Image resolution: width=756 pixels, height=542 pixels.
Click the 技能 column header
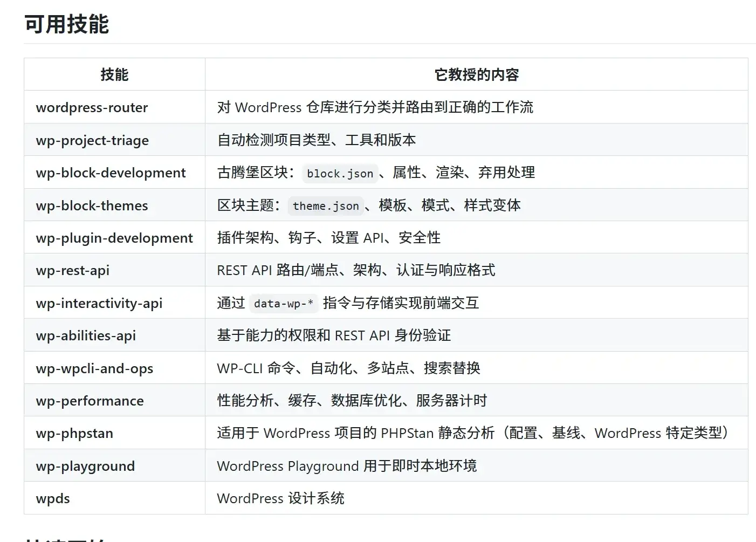click(114, 74)
